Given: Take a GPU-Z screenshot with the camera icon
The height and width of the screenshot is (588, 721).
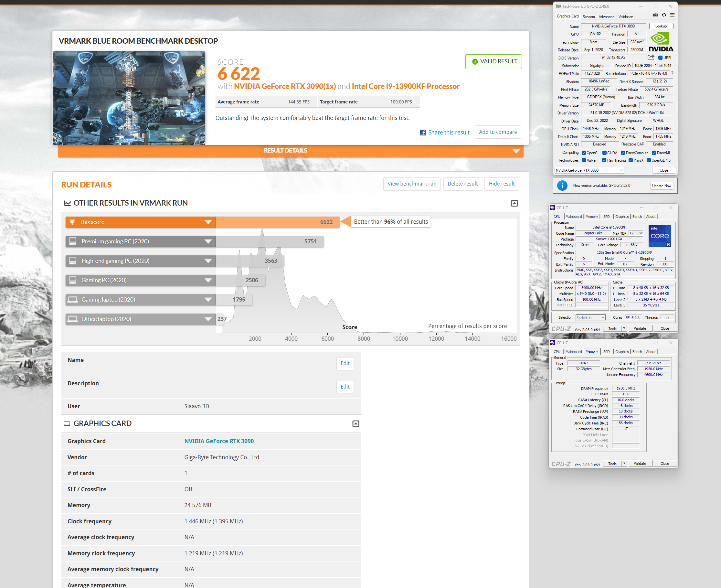Looking at the screenshot, I should pos(655,15).
